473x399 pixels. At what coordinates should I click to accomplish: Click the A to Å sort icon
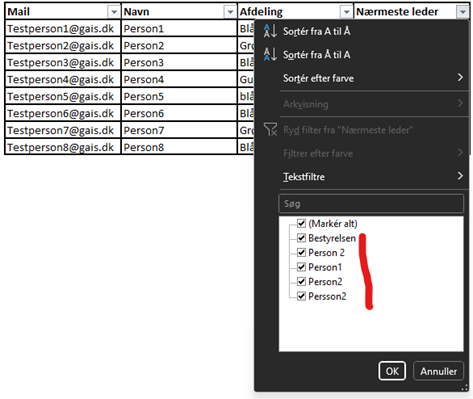[x=270, y=31]
